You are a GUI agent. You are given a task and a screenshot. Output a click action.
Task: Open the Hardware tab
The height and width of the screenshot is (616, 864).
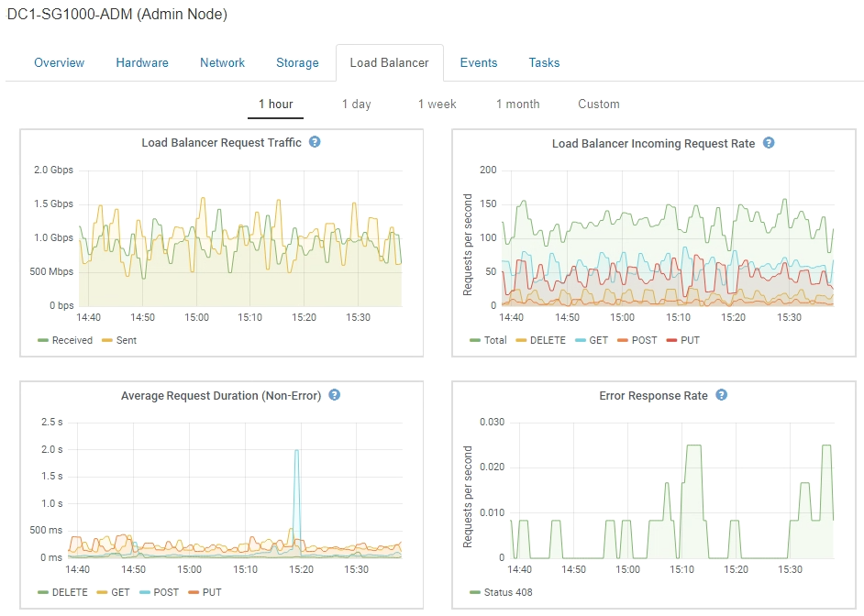pyautogui.click(x=142, y=63)
